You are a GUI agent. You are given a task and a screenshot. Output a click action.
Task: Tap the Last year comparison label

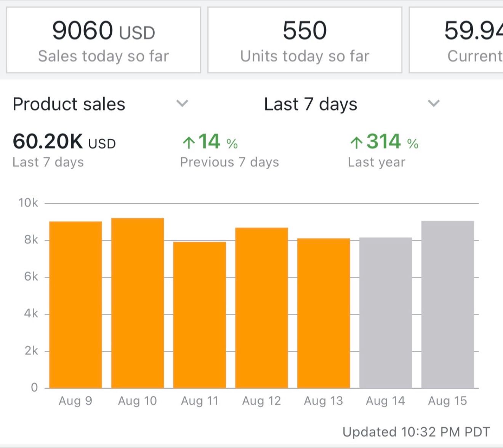(376, 162)
